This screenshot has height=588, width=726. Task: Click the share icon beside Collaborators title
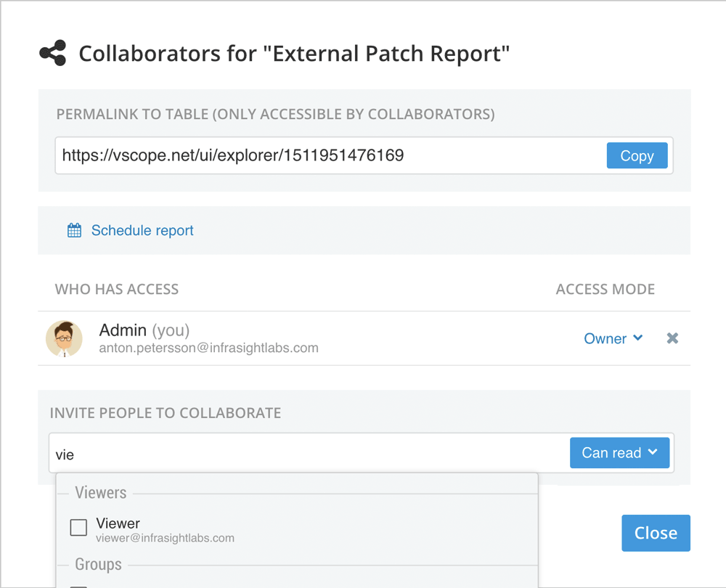pos(53,53)
